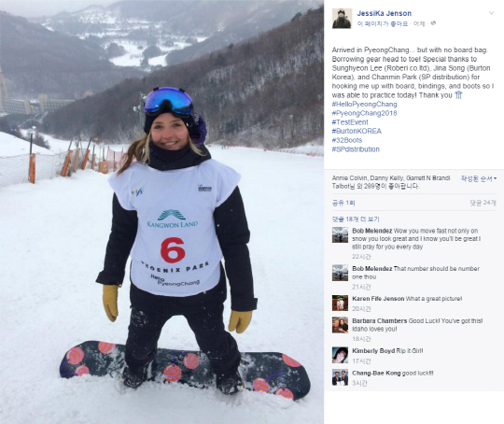Click the #SPdistribution hashtag

click(x=356, y=149)
